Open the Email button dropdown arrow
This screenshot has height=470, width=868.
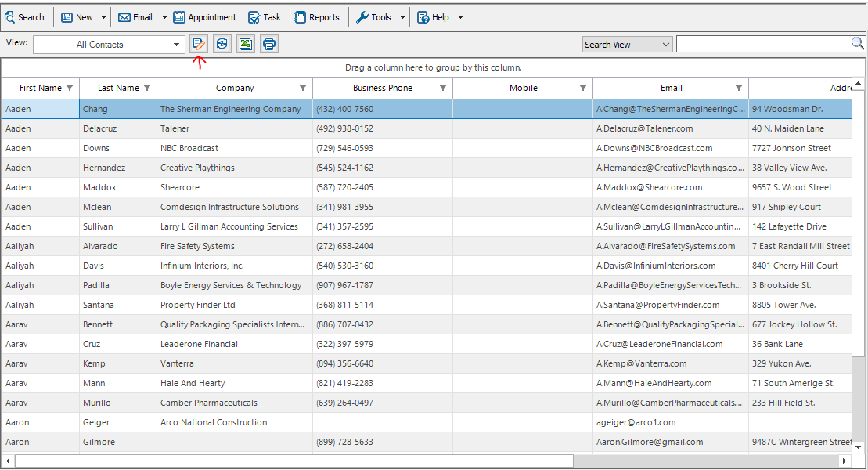click(164, 17)
